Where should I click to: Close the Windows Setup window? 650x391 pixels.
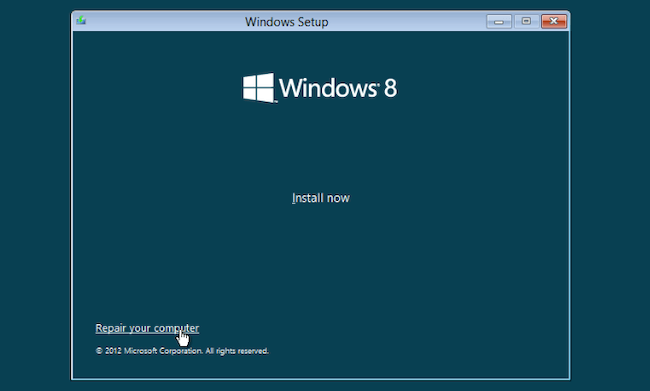pos(554,21)
